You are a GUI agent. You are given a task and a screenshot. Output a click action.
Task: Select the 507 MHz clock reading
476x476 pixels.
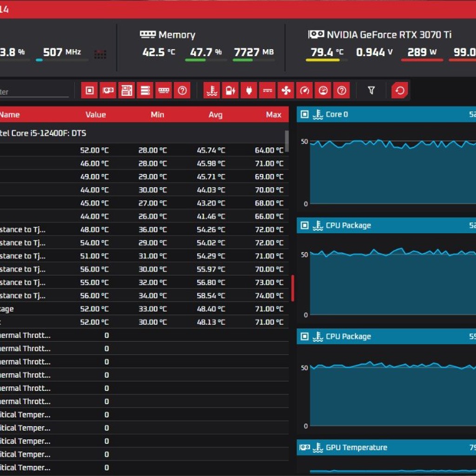tap(62, 52)
